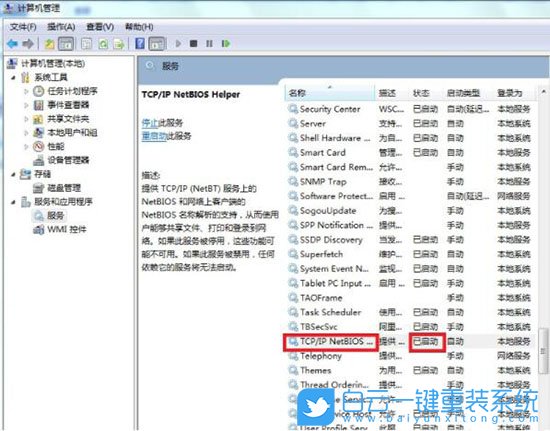The width and height of the screenshot is (550, 431).
Task: Sort by the 状态 column header
Action: point(421,93)
